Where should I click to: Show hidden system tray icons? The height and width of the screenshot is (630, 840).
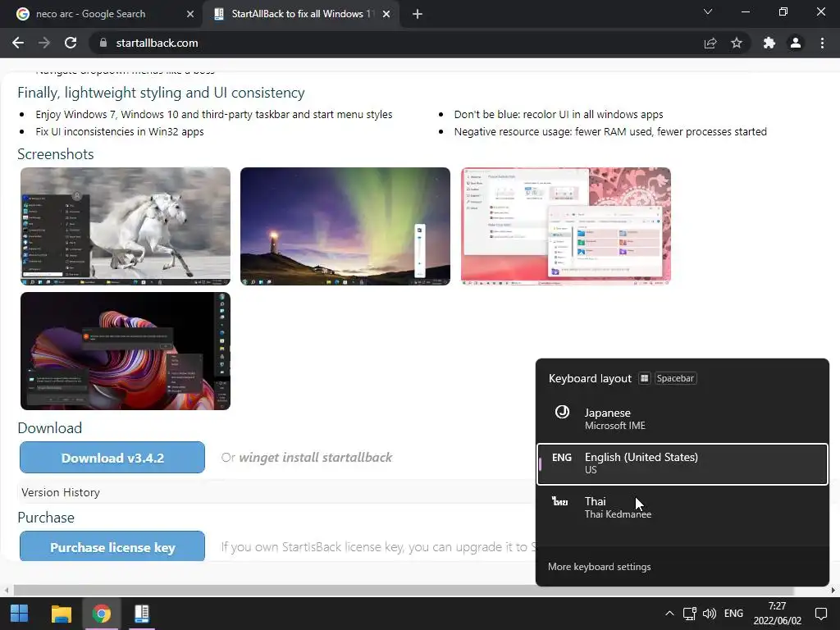[669, 614]
